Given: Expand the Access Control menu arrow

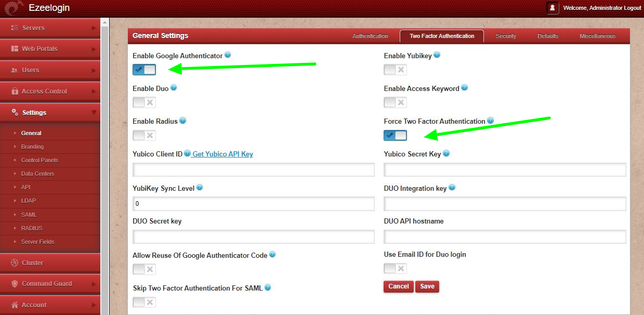Looking at the screenshot, I should [x=94, y=91].
